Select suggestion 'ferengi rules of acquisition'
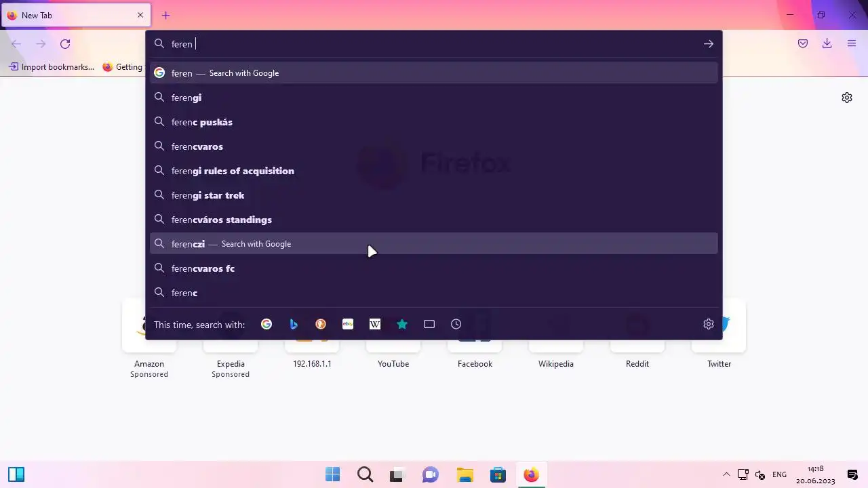This screenshot has height=488, width=868. coord(434,171)
